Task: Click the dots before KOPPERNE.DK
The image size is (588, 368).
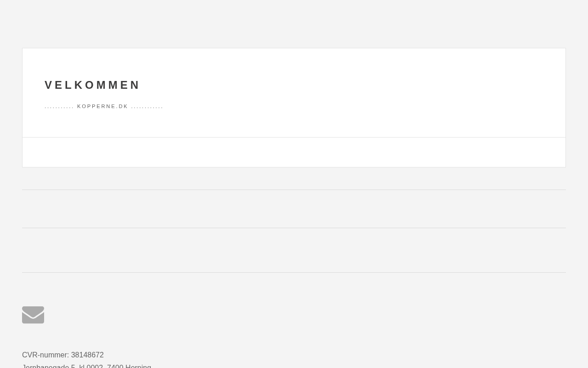Action: click(59, 107)
